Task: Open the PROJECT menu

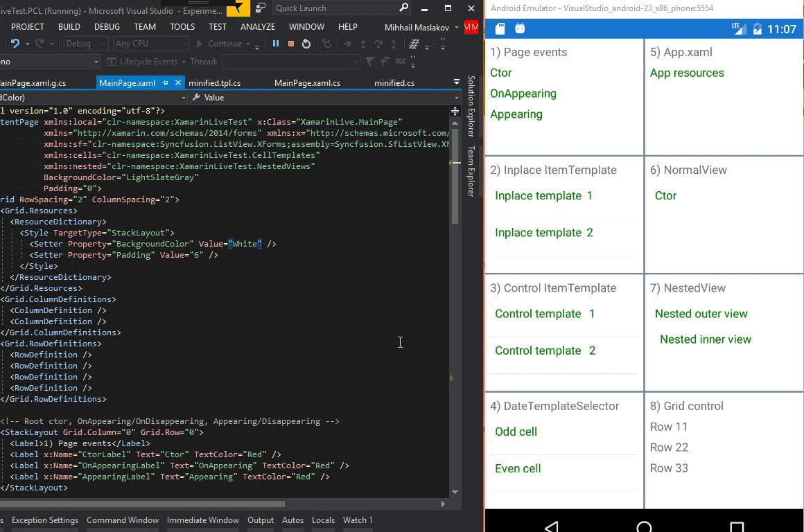Action: [28, 26]
